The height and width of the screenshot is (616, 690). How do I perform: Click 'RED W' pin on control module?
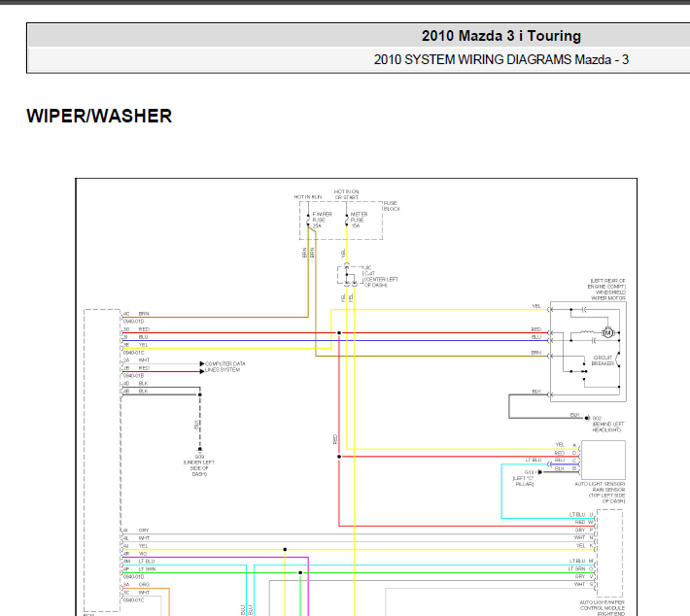coord(584,522)
